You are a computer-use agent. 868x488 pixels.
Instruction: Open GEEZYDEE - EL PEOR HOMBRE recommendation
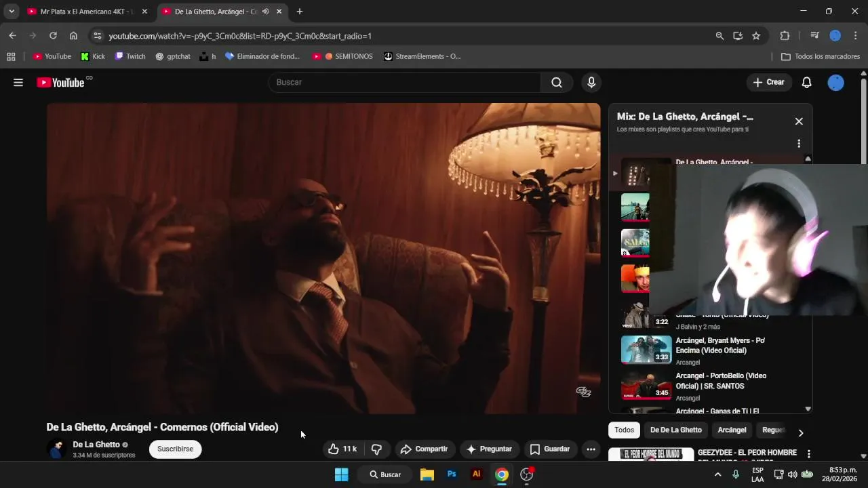pyautogui.click(x=747, y=453)
